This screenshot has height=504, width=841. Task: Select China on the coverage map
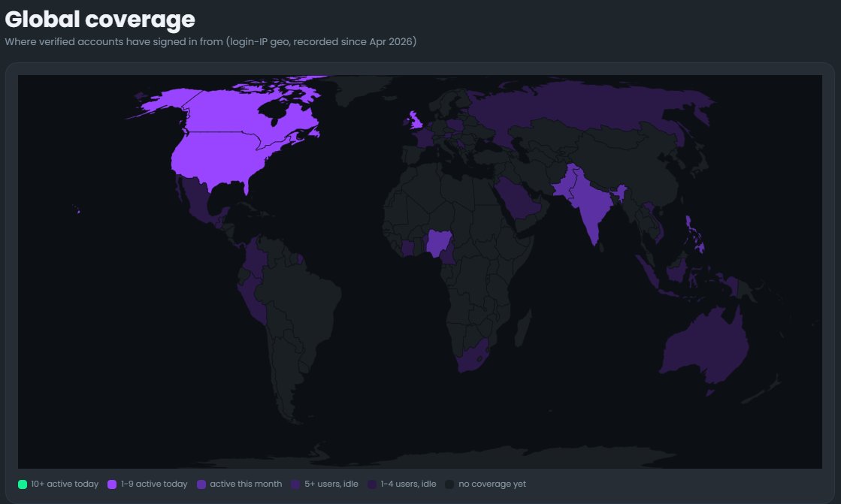pos(633,166)
